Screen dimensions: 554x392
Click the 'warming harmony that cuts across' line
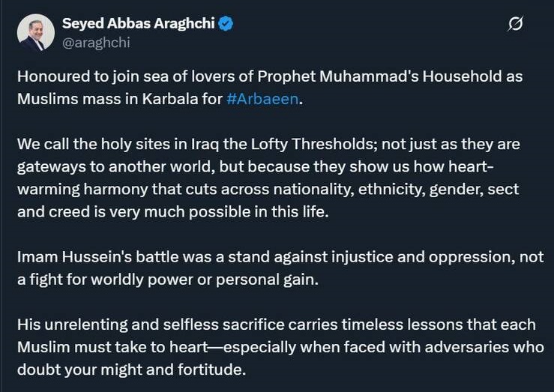coord(268,190)
